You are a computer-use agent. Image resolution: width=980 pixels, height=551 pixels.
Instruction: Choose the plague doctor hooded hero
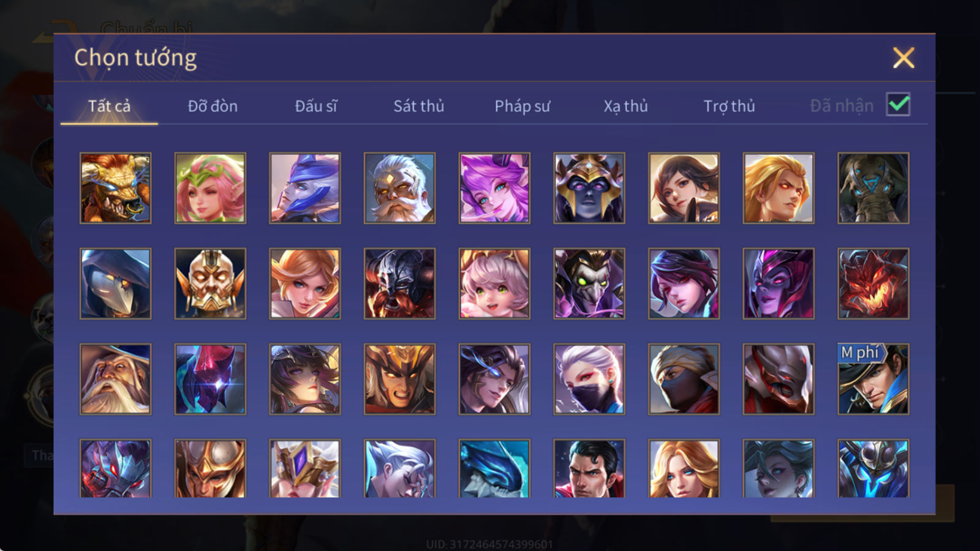tap(115, 283)
